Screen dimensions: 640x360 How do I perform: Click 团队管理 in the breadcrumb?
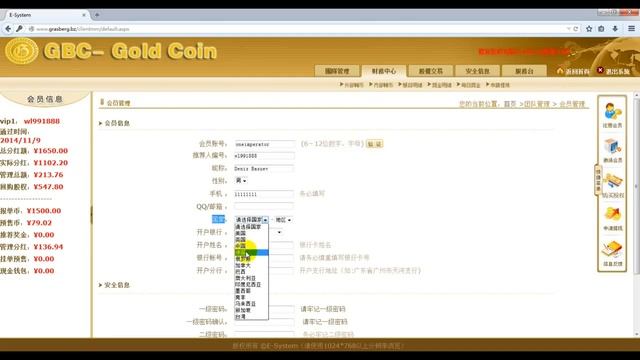click(537, 104)
